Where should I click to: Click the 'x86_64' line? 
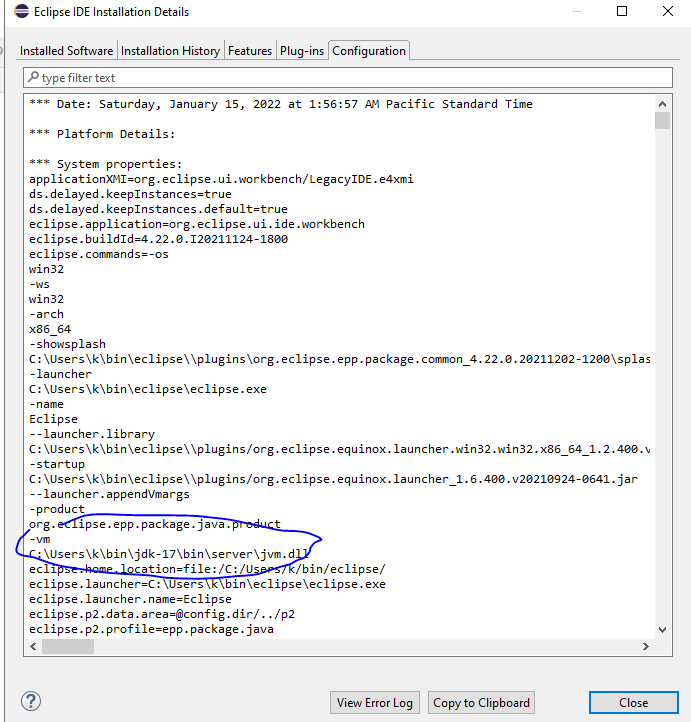50,329
